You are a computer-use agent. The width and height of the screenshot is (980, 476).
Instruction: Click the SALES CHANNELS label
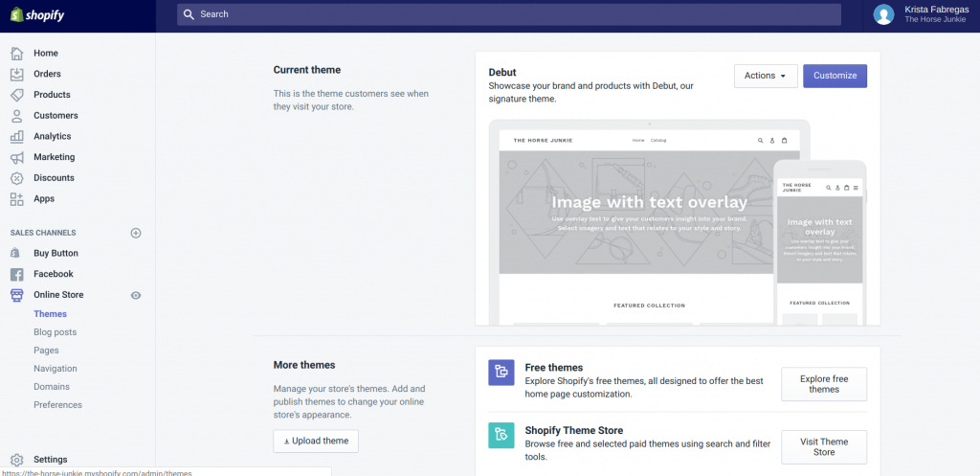43,233
